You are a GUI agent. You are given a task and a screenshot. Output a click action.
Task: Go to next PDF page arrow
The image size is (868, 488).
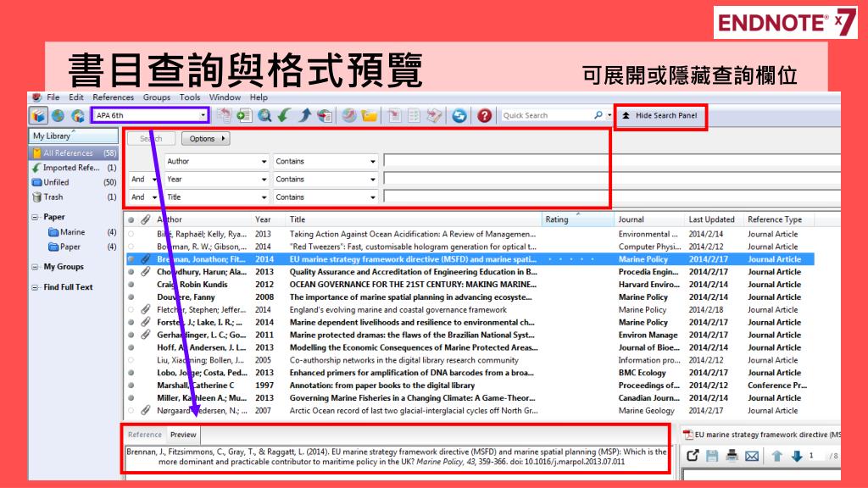pos(797,455)
